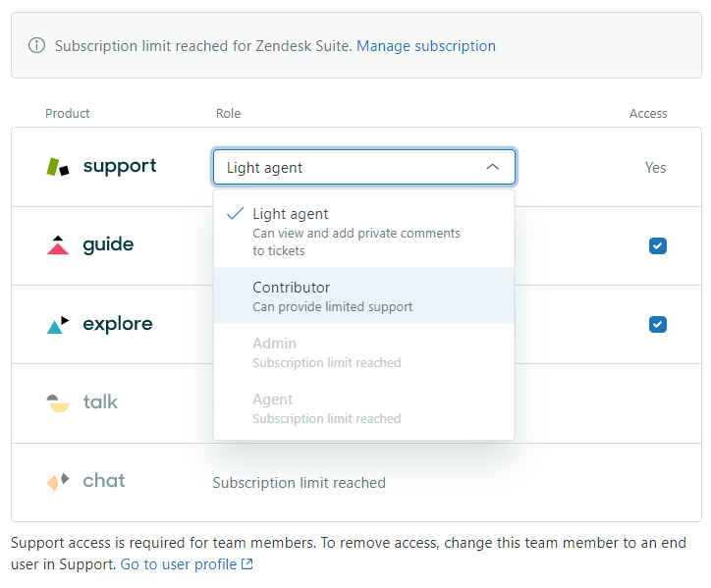
Task: Click the info icon in subscription banner
Action: (36, 45)
